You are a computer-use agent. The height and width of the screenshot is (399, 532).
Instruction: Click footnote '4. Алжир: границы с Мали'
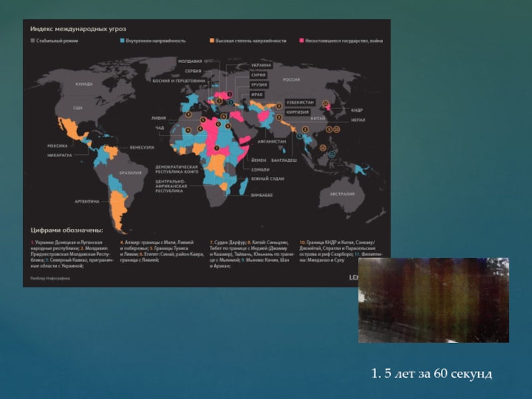(x=149, y=242)
